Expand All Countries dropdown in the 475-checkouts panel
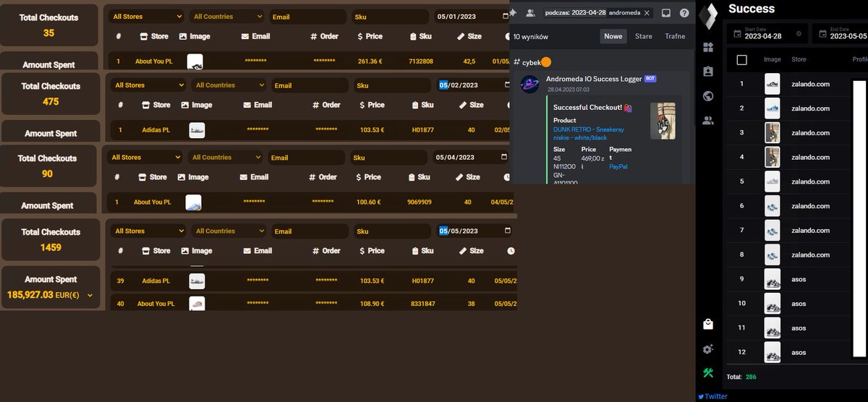The height and width of the screenshot is (402, 868). (229, 85)
